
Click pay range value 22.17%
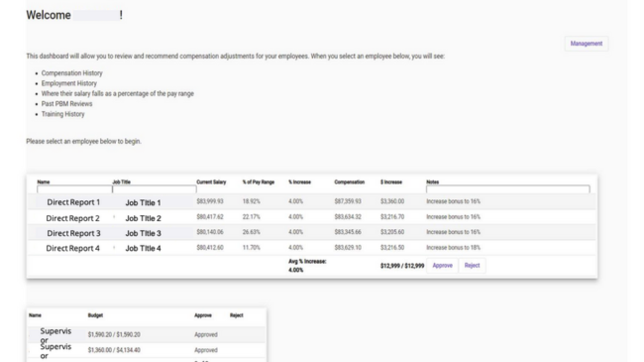pyautogui.click(x=251, y=217)
